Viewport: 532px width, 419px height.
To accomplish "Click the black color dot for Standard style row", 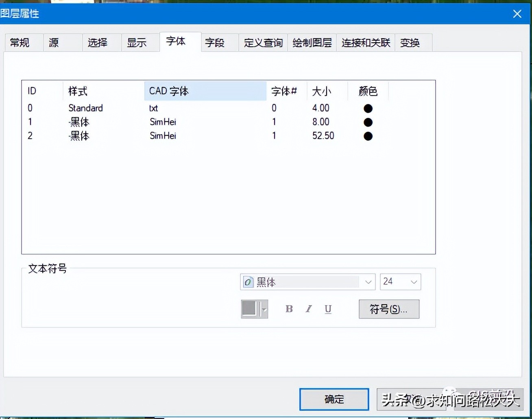I will coord(368,108).
